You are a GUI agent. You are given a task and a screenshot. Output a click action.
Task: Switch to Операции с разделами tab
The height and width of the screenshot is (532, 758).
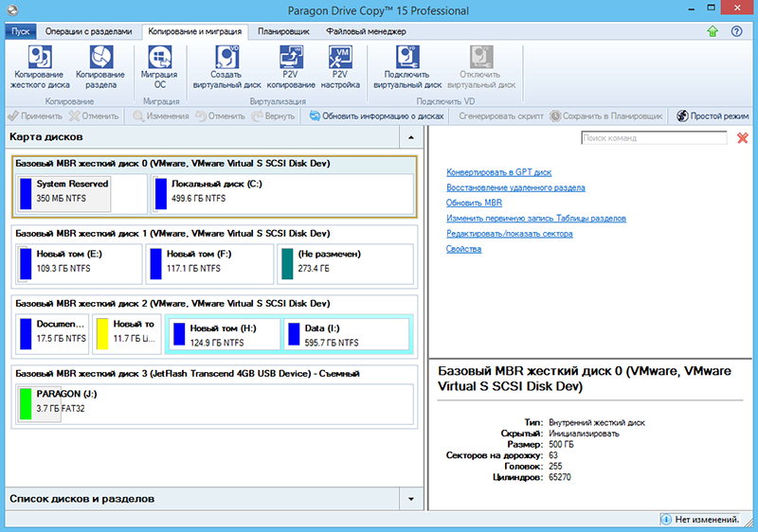(x=86, y=31)
